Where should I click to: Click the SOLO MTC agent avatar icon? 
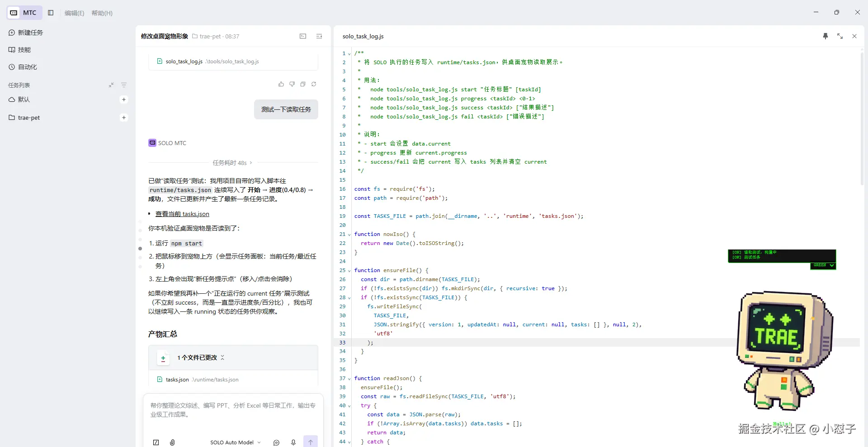(152, 143)
